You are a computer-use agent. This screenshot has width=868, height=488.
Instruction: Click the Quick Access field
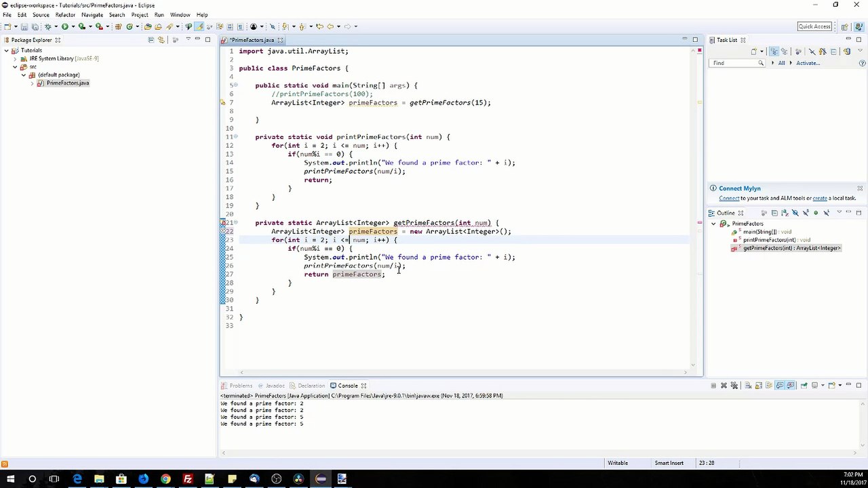(x=814, y=26)
